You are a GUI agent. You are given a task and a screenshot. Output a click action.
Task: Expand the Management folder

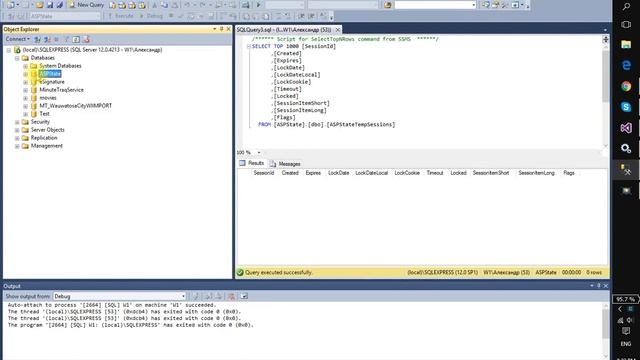(x=17, y=146)
